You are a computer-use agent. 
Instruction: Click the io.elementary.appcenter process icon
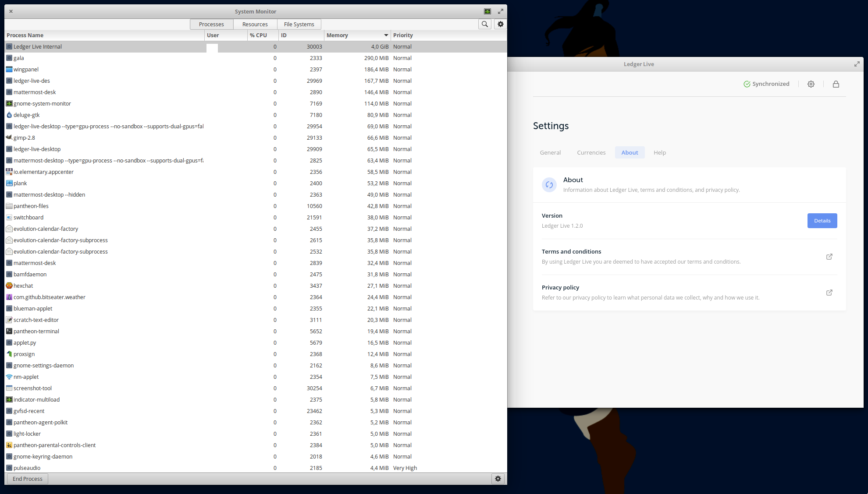coord(9,172)
